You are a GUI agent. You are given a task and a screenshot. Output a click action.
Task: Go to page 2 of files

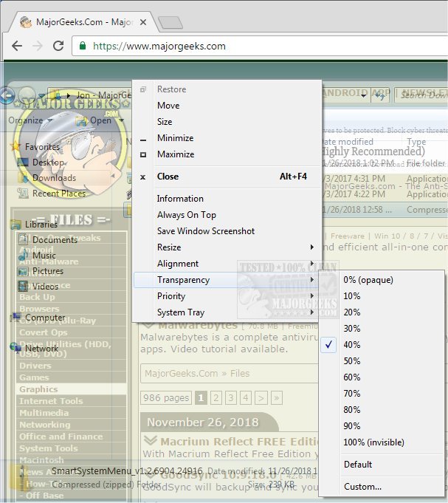point(216,398)
